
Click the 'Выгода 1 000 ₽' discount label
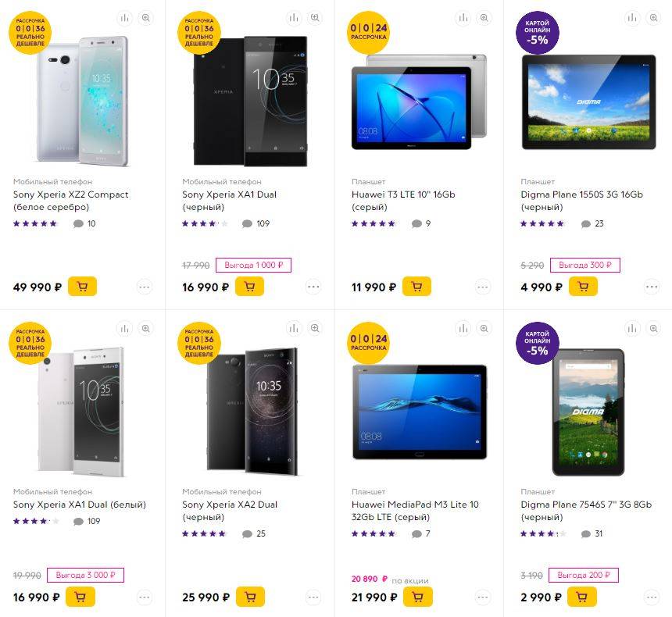pos(253,266)
